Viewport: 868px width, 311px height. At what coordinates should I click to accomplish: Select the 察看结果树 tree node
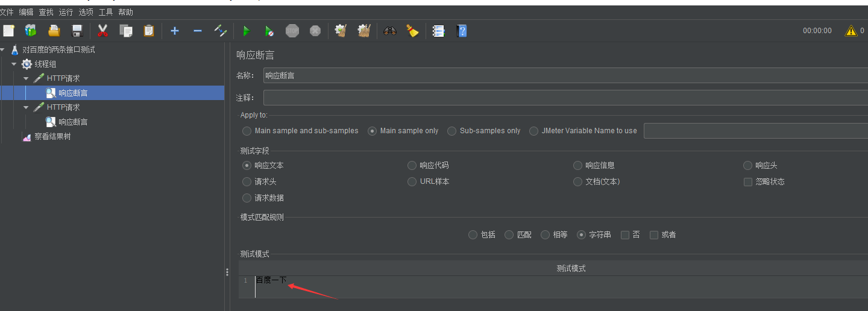[52, 136]
